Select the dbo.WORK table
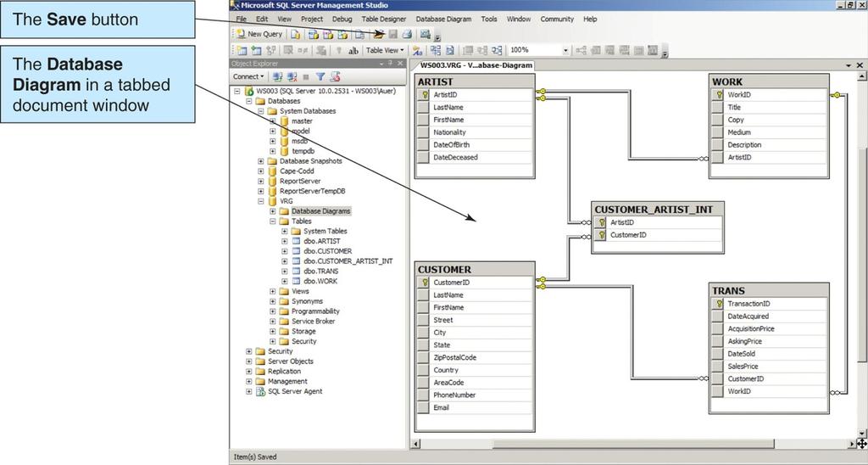This screenshot has width=868, height=465. point(320,281)
